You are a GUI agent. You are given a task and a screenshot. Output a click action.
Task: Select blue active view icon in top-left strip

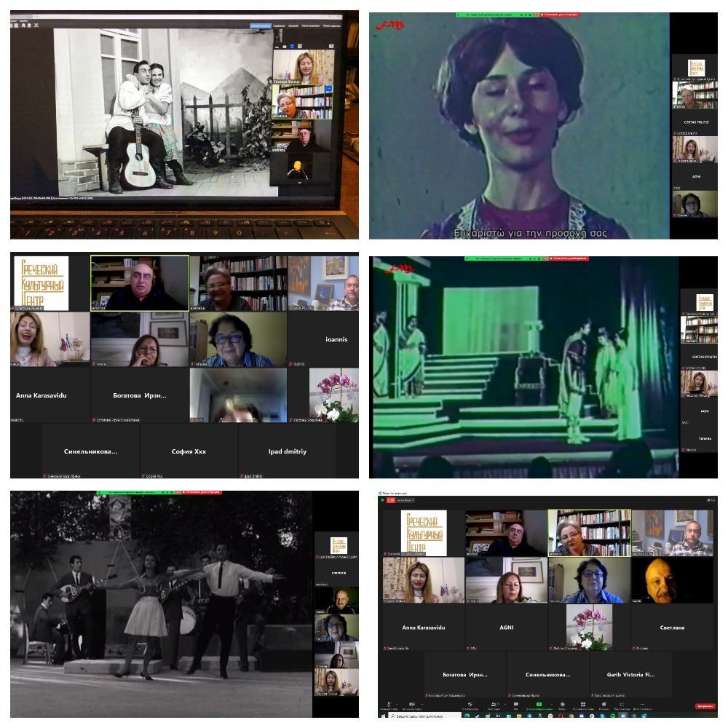(292, 46)
